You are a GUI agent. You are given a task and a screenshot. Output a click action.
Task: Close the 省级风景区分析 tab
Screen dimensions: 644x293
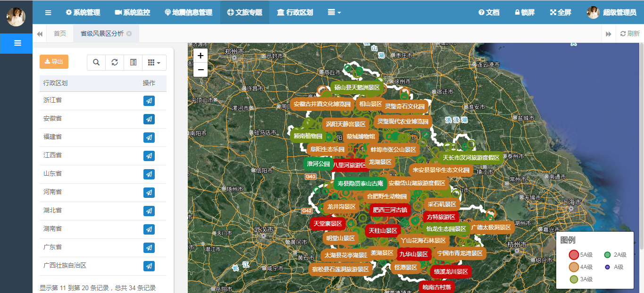tap(129, 34)
